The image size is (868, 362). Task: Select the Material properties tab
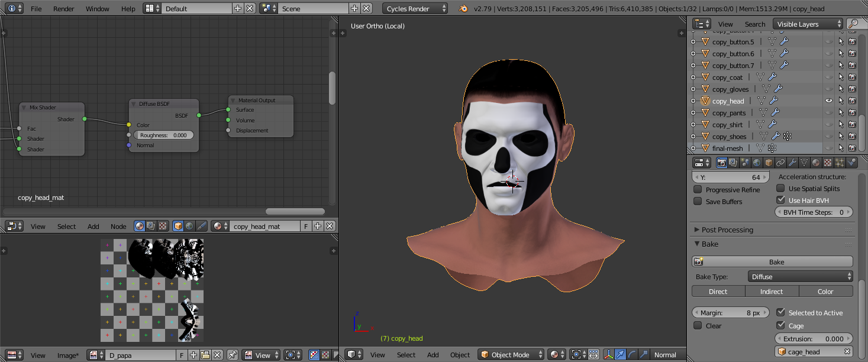click(815, 162)
